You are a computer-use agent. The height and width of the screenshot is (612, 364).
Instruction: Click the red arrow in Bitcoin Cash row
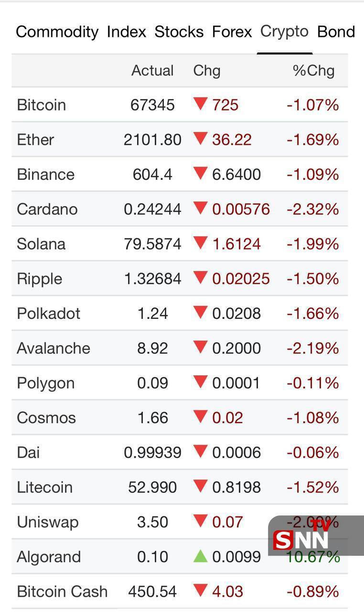coord(200,590)
